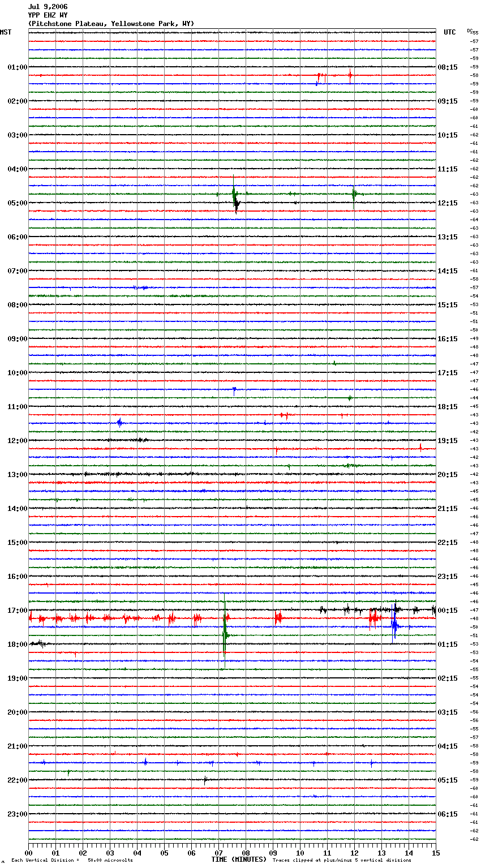
Task: Select the "05:00" MST row label
Action: tap(18, 203)
